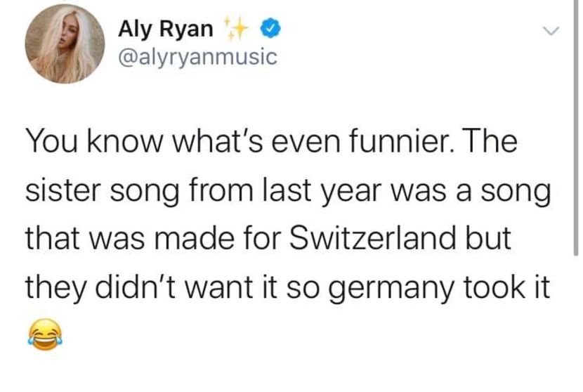The height and width of the screenshot is (392, 583).
Task: Open the Aly Ryan display name link
Action: (165, 29)
